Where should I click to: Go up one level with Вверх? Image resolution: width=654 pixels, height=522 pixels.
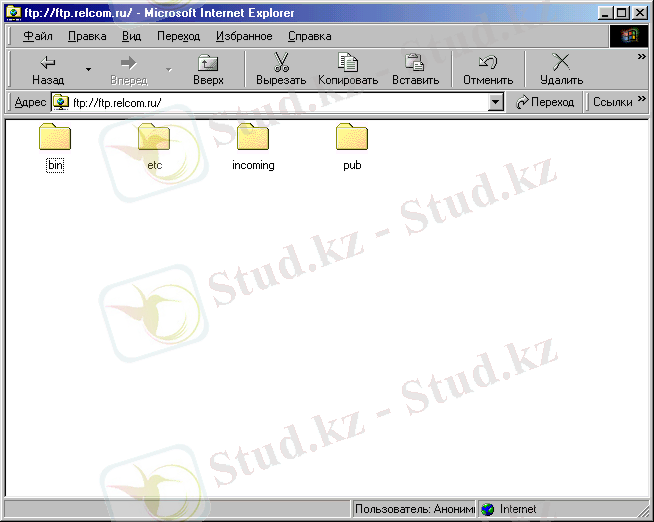(x=208, y=69)
